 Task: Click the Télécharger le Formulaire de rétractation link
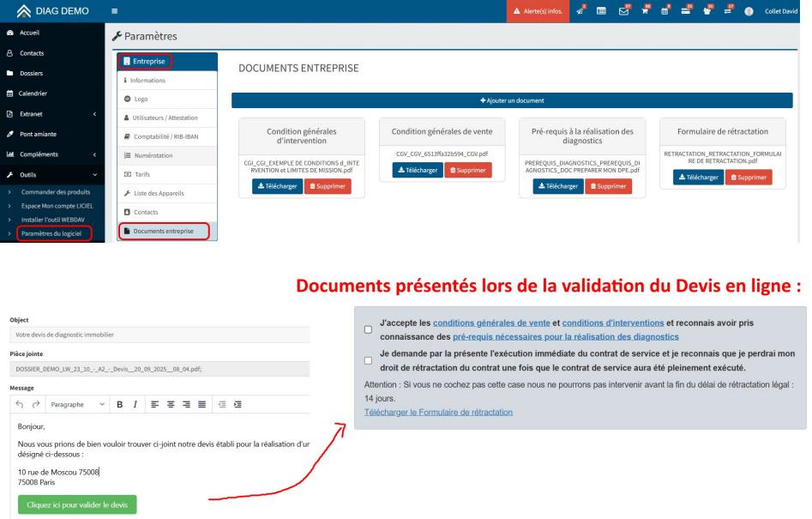[x=438, y=412]
